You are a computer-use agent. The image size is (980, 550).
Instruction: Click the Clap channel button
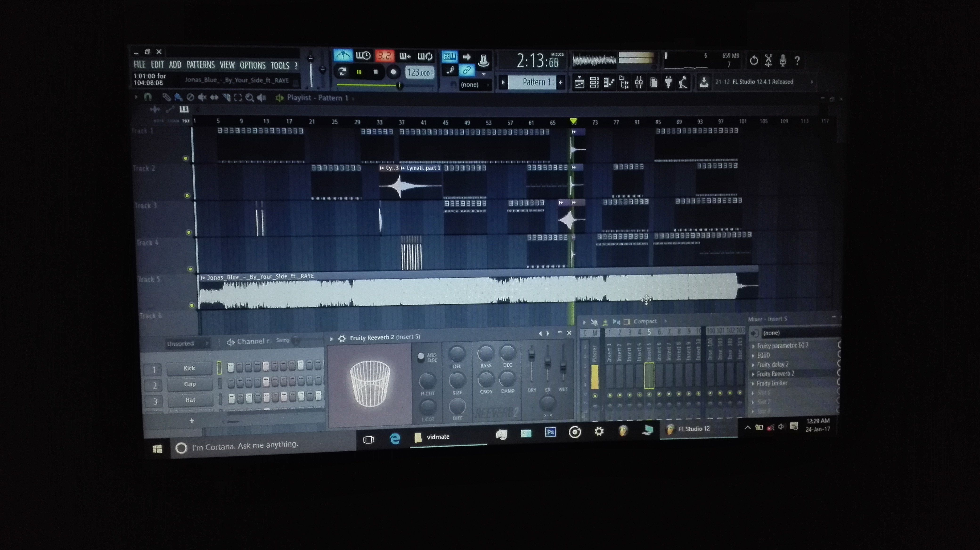(x=190, y=384)
